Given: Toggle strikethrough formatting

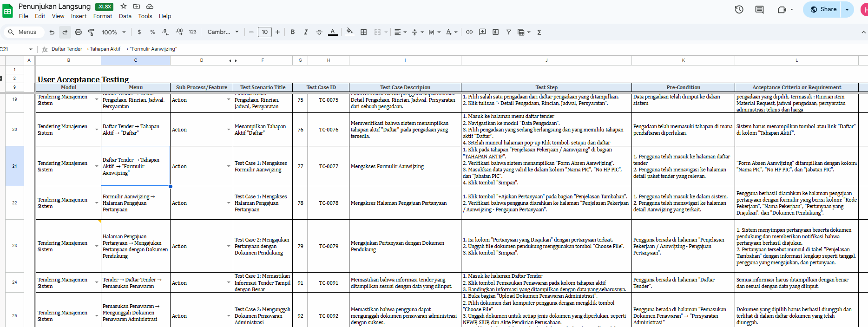Looking at the screenshot, I should point(319,32).
